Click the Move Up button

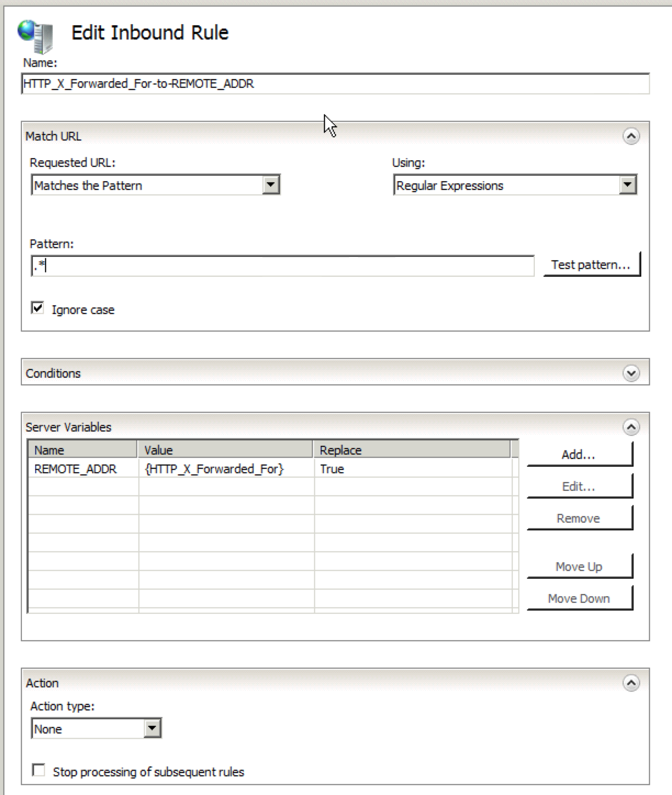click(580, 567)
